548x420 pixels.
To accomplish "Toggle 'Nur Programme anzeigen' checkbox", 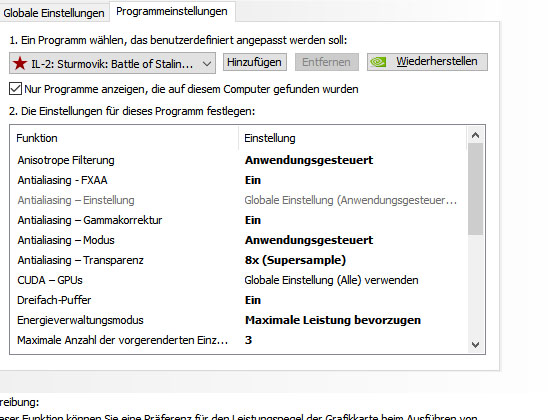I will pyautogui.click(x=15, y=89).
